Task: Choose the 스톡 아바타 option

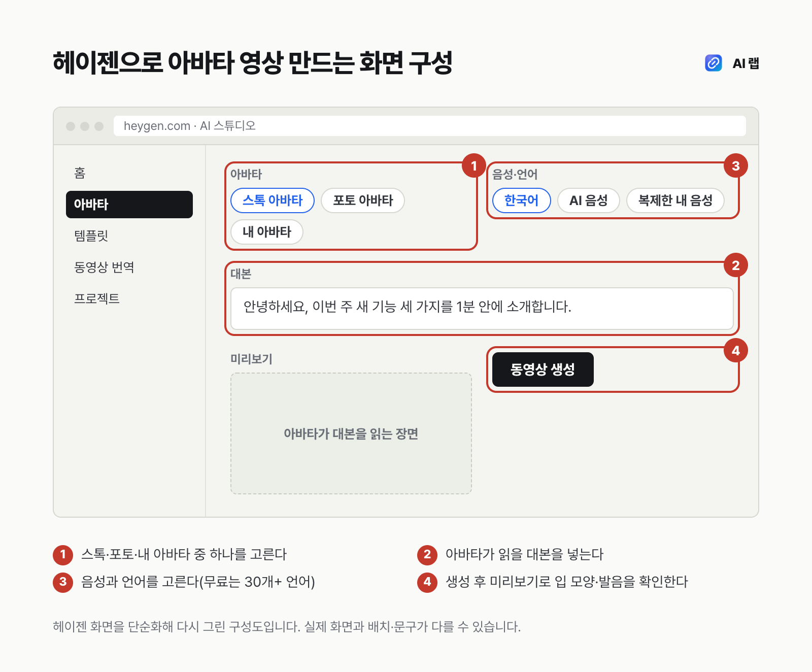Action: pos(273,200)
